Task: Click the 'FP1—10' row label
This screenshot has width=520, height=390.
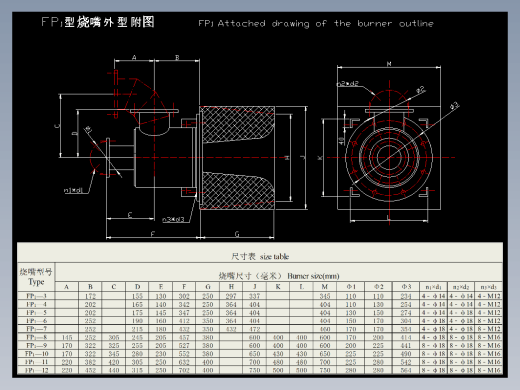Action: [x=37, y=354]
